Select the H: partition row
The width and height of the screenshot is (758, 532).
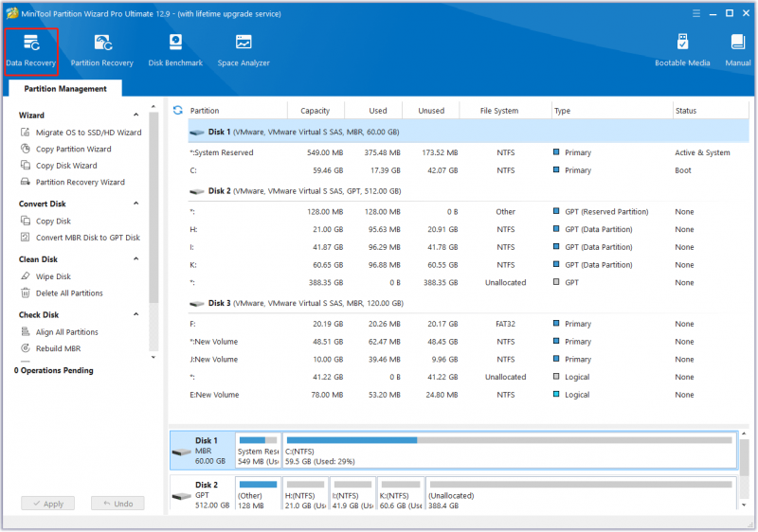[x=468, y=229]
